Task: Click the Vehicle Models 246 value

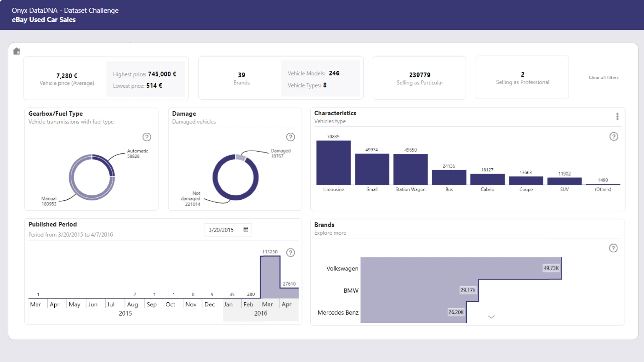Action: click(x=334, y=73)
